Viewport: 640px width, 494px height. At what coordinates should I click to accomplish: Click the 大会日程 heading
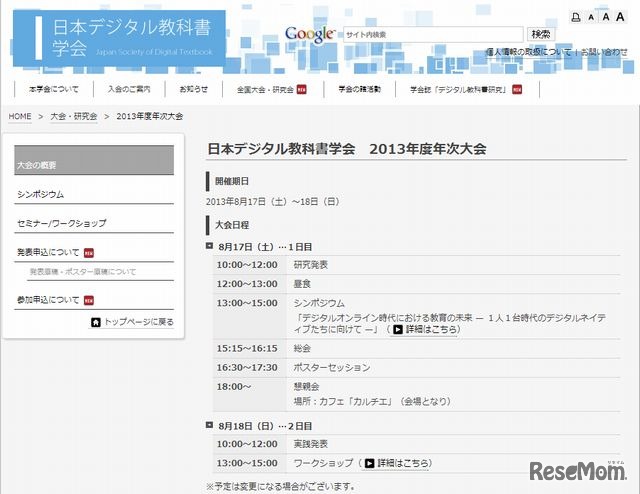coord(232,225)
